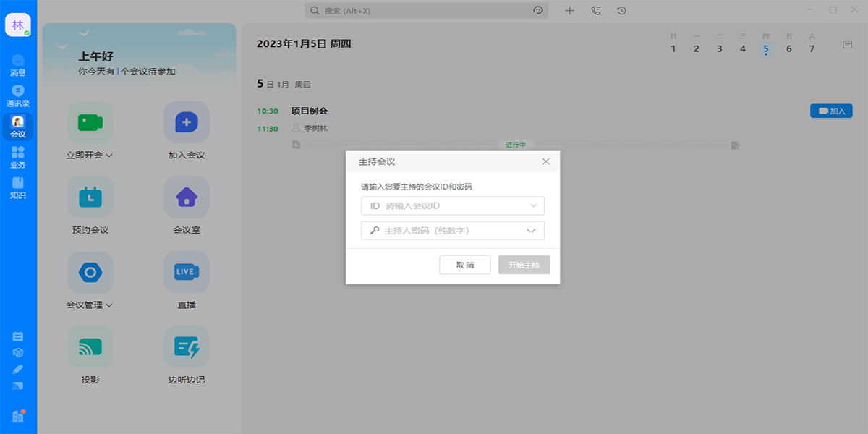Click 加入 to join the 项目例会 meeting
Viewport: 868px width, 434px height.
[830, 111]
